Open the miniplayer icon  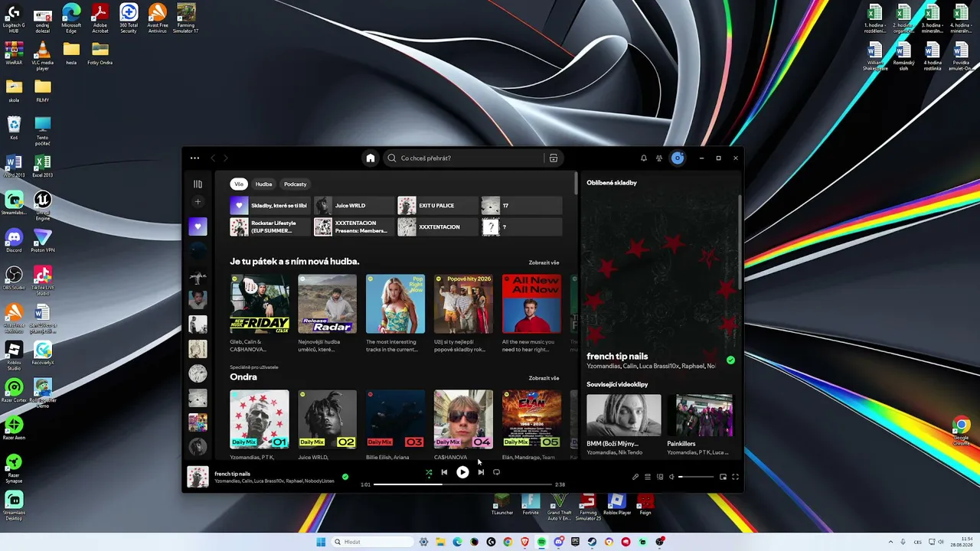(x=723, y=477)
